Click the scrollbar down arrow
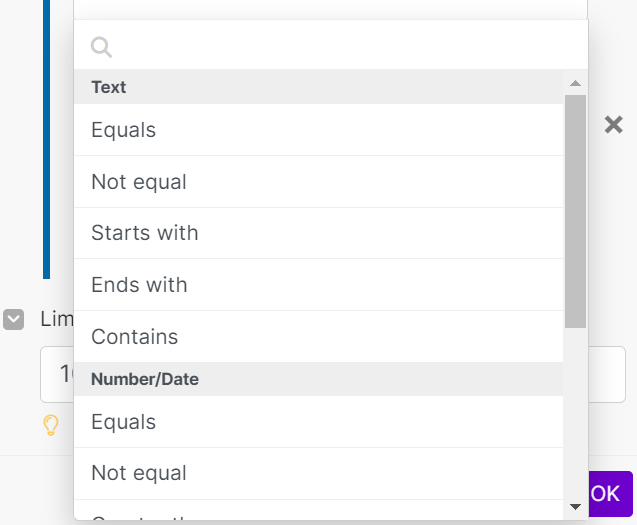 point(575,507)
